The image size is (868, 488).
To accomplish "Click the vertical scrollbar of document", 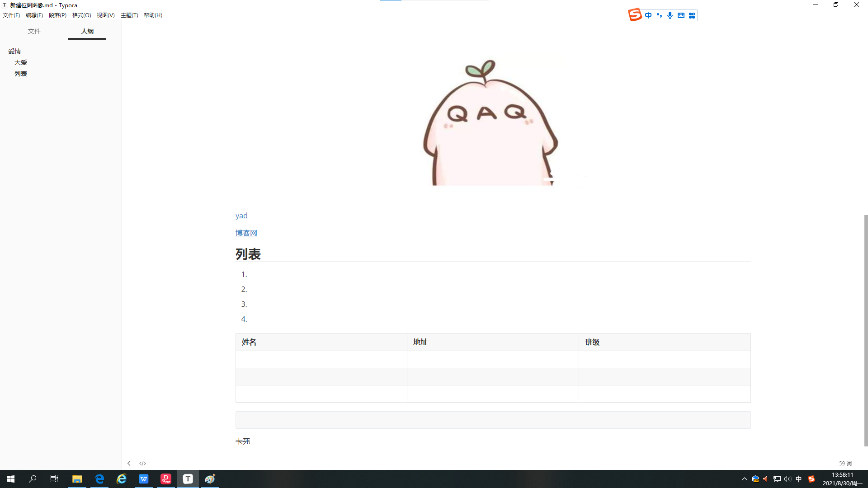I will pos(865,330).
